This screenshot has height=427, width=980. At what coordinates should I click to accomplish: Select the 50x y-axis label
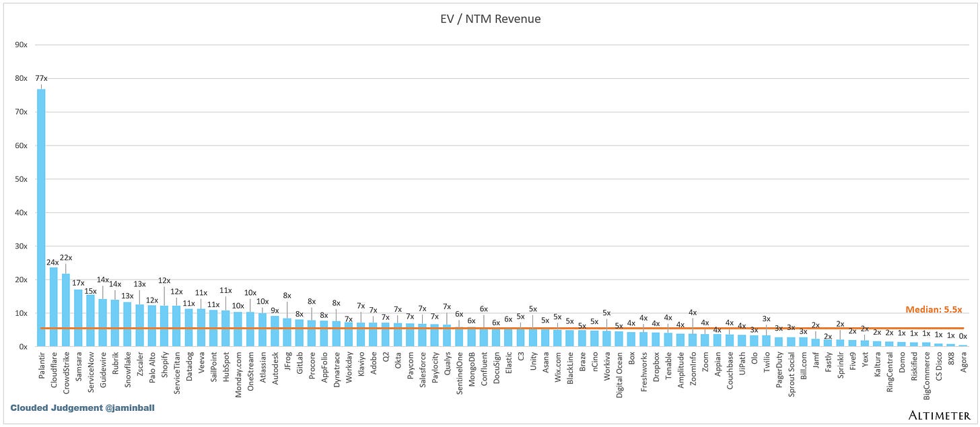pos(21,179)
